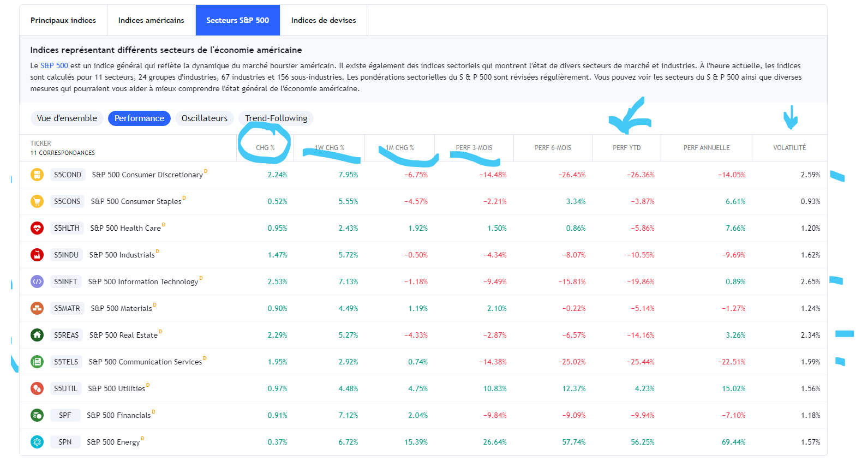The image size is (868, 467).
Task: Click the Health Care heart icon
Action: coord(37,228)
